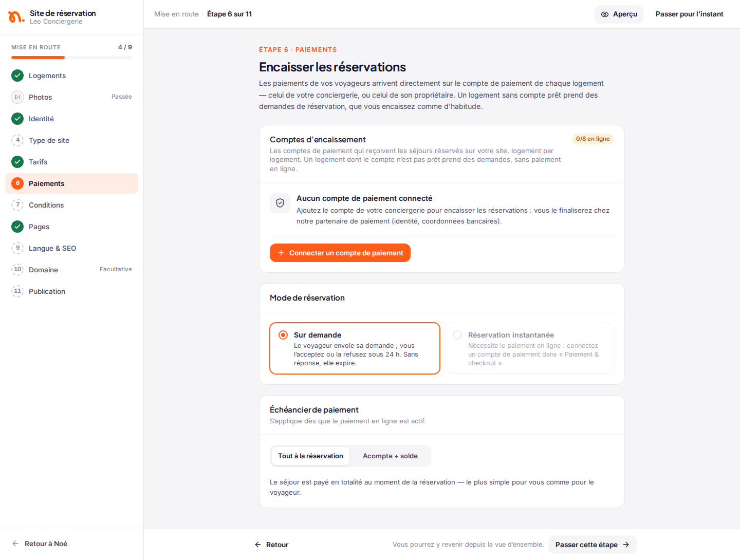This screenshot has width=740, height=560.
Task: Click the Mise en route progress bar
Action: 71,58
